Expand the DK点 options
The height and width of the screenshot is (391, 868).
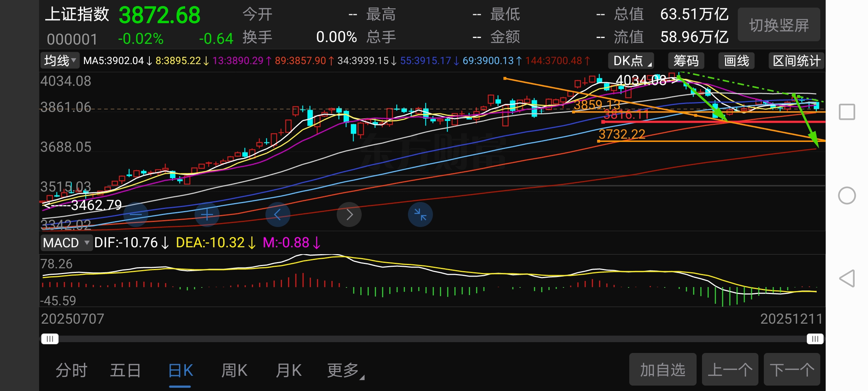click(x=631, y=60)
